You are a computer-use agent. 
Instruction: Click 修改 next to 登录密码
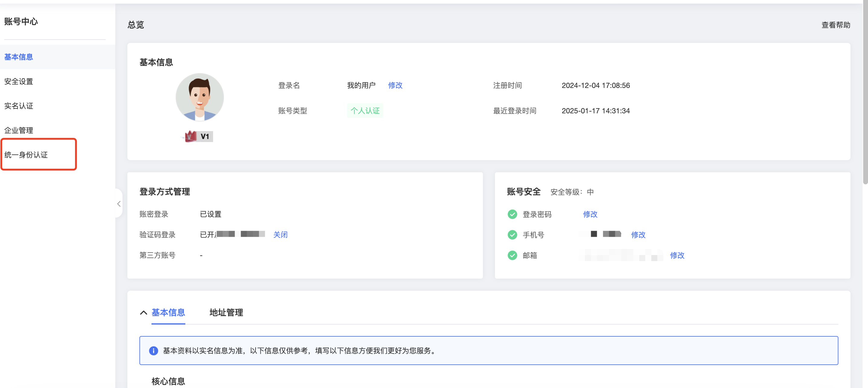click(x=590, y=214)
